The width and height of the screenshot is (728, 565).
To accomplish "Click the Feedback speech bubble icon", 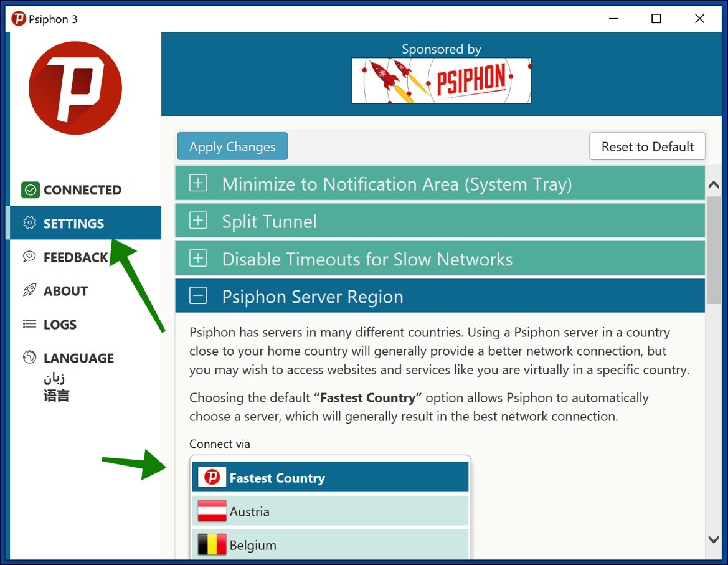I will click(29, 257).
